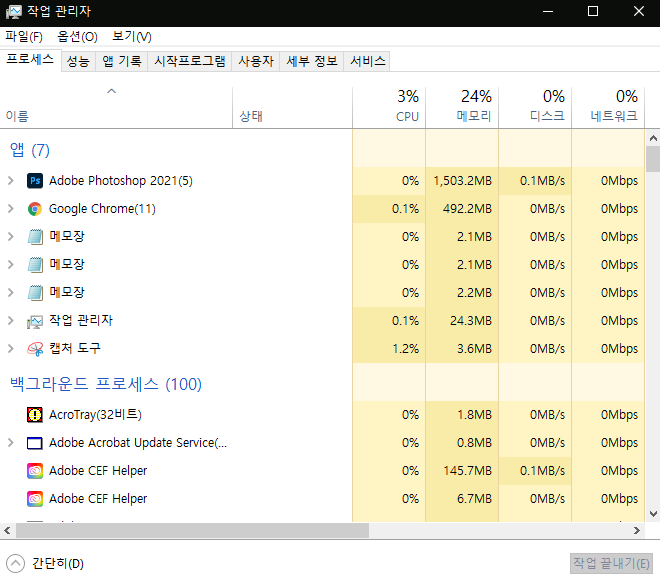This screenshot has width=660, height=587.
Task: Select the 프로세스 tab
Action: [x=30, y=60]
